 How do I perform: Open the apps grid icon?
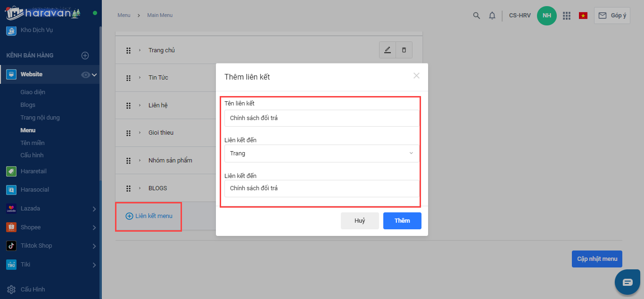coord(567,16)
